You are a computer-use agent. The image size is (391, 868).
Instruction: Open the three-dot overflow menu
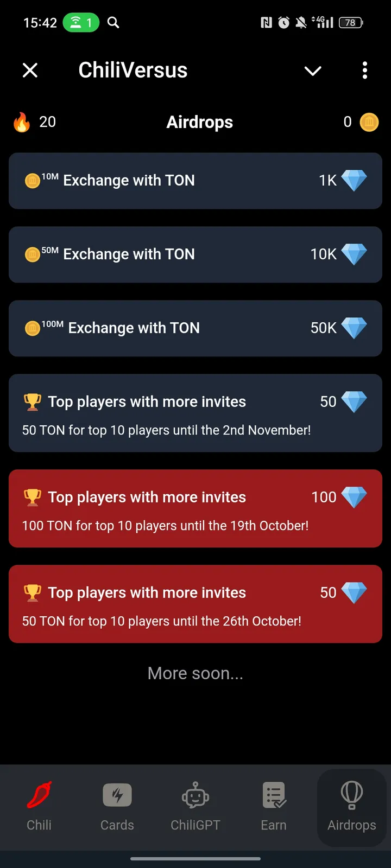tap(364, 71)
